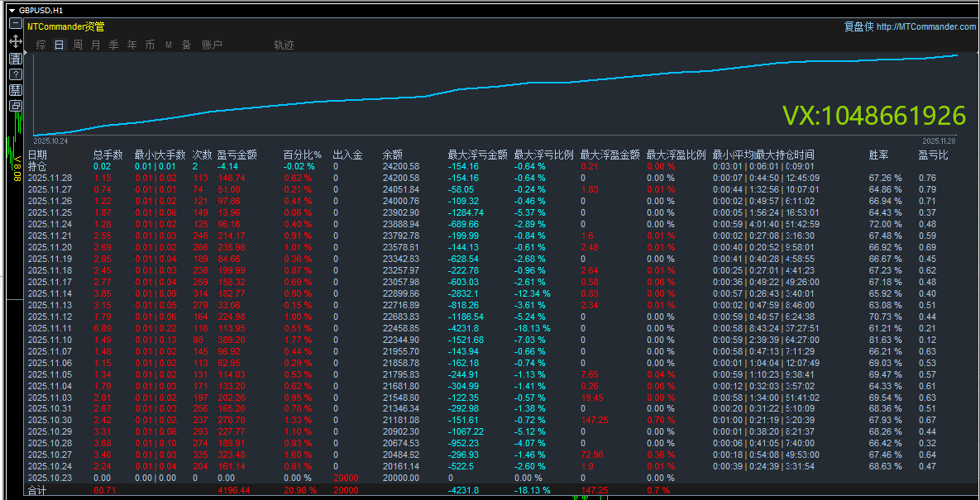Click the overlapping windows icon in sidebar

pos(15,106)
